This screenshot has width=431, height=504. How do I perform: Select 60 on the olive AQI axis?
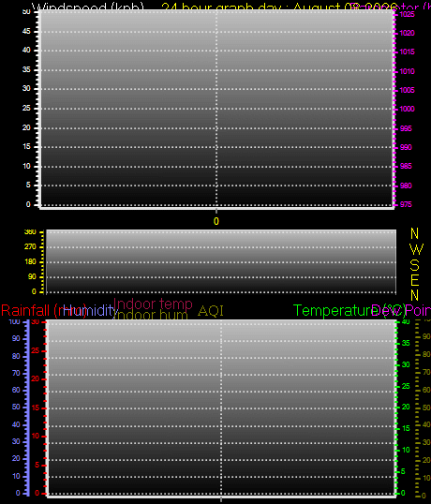426,390
